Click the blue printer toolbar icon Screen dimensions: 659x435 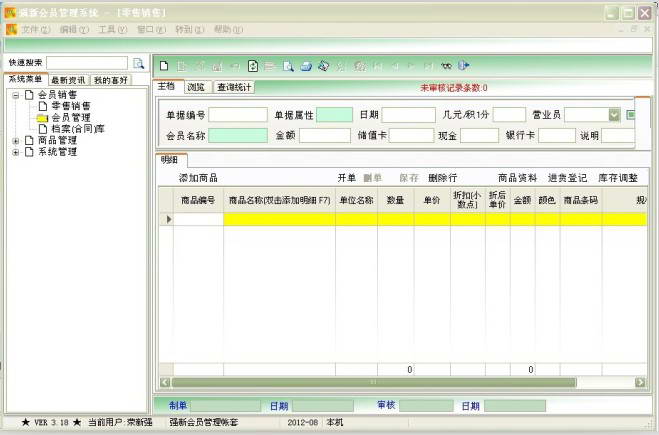[306, 66]
